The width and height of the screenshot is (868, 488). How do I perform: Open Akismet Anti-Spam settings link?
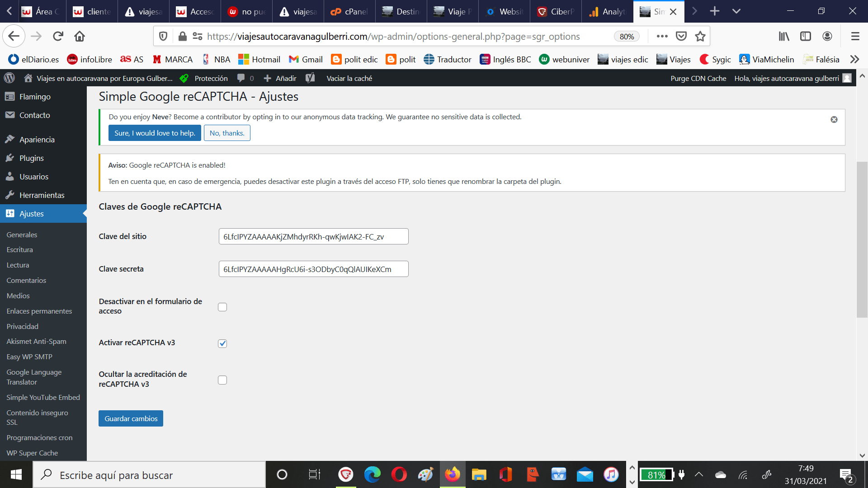36,341
